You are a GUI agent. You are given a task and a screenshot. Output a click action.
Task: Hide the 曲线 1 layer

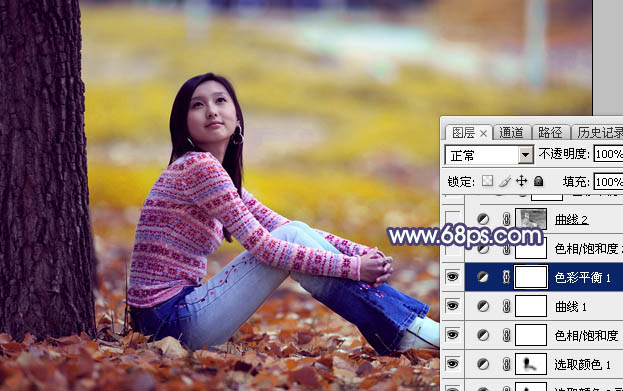(453, 306)
